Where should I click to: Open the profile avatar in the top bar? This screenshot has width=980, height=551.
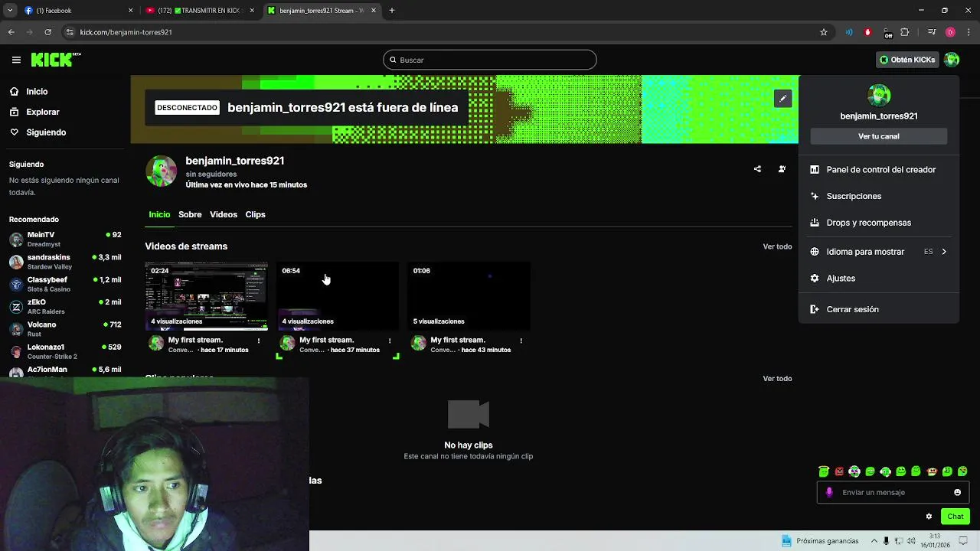[952, 60]
